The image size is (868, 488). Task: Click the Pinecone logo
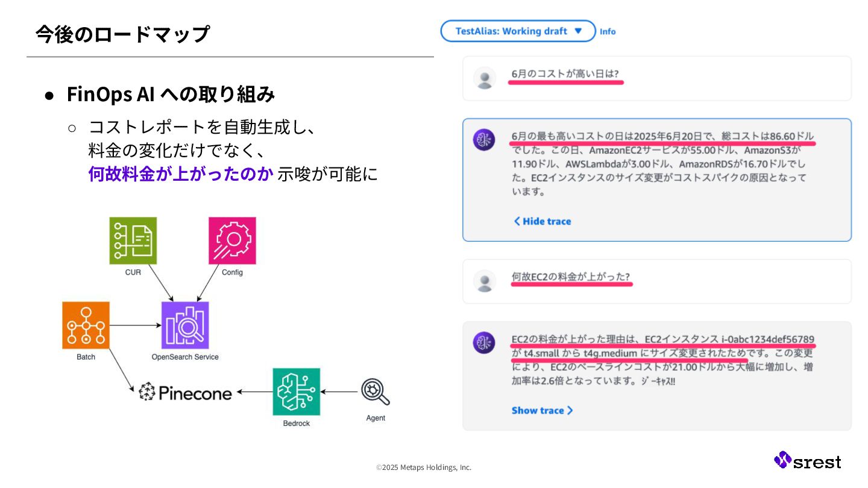pos(185,393)
